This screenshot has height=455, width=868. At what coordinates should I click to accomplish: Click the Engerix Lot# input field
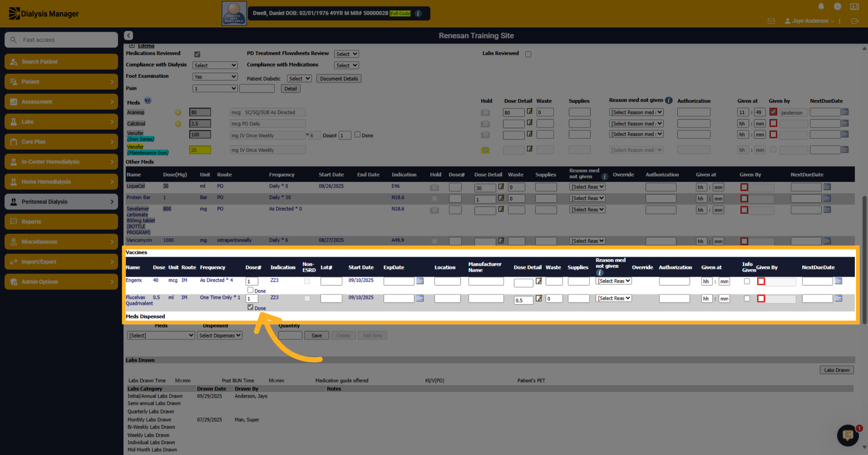(x=331, y=281)
